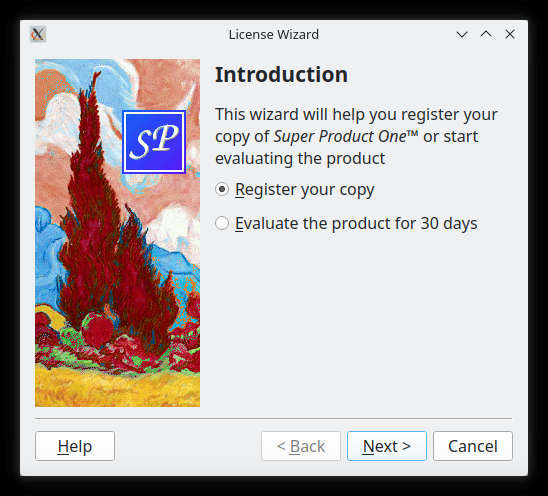Viewport: 548px width, 496px height.
Task: Click the yellow wheat field in the painting
Action: [117, 386]
